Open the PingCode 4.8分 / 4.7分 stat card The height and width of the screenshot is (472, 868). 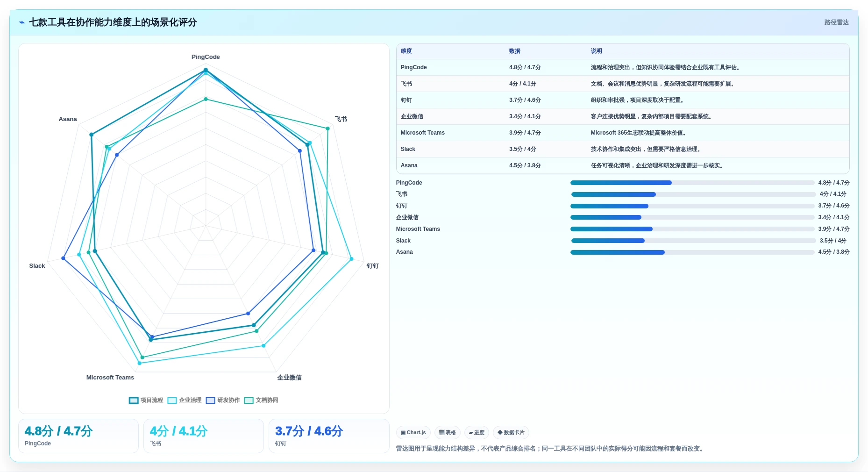tap(78, 436)
